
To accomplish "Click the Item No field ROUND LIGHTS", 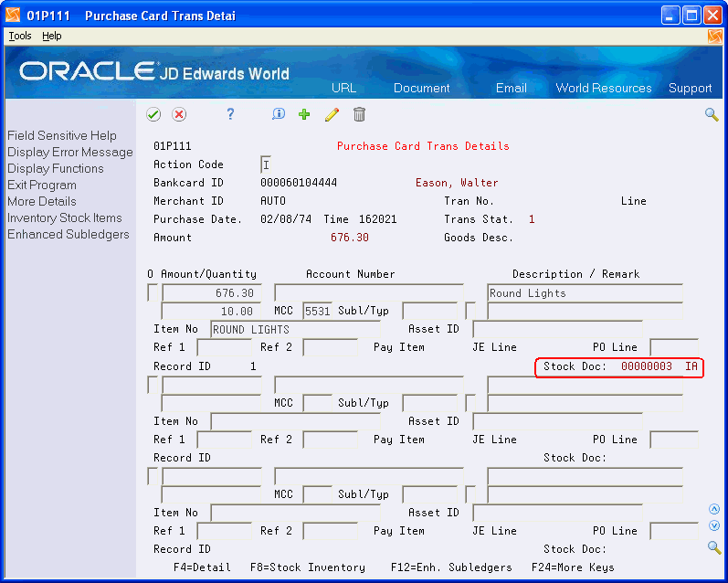I will pyautogui.click(x=296, y=329).
